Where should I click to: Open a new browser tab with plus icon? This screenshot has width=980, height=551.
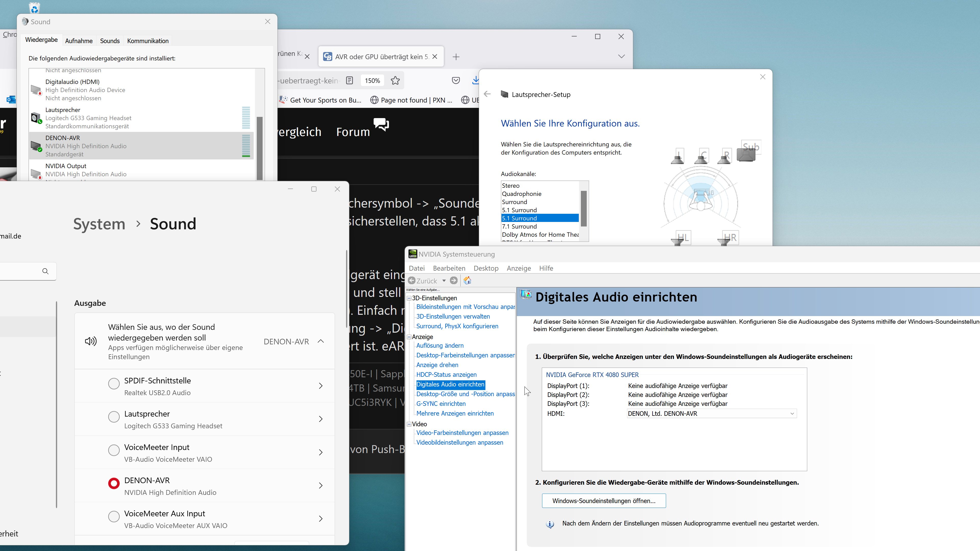pos(456,57)
